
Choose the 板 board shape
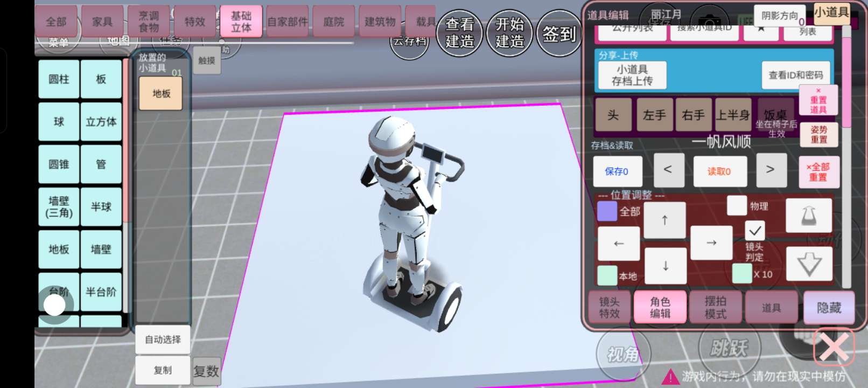[x=101, y=79]
